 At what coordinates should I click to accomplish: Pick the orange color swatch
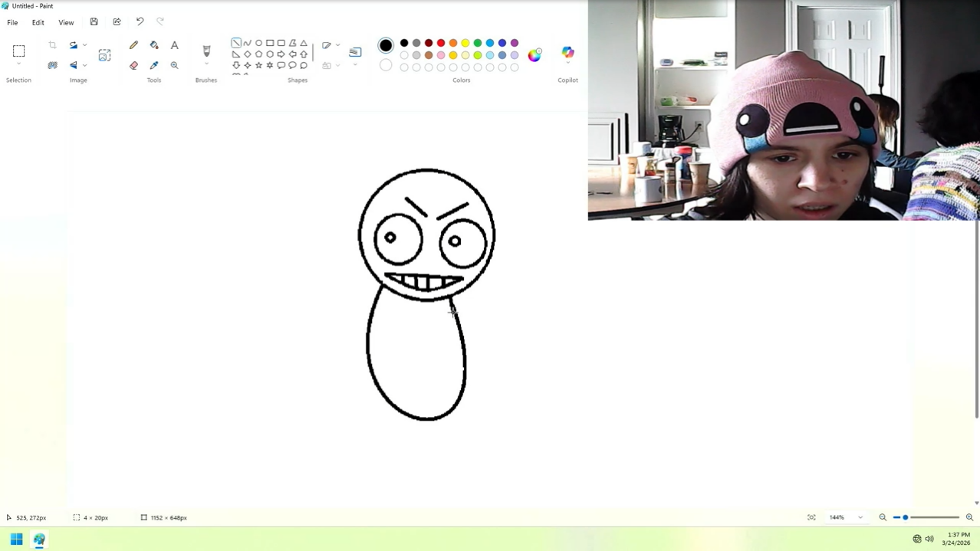pos(453,43)
